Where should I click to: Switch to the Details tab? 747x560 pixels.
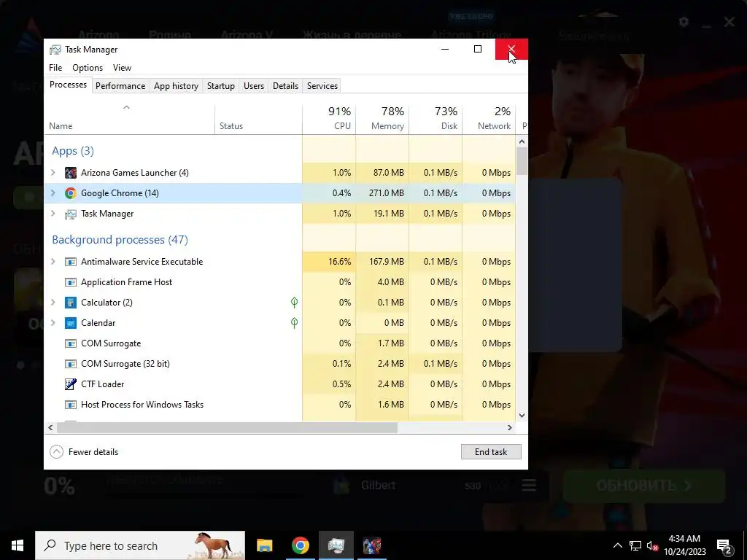285,86
